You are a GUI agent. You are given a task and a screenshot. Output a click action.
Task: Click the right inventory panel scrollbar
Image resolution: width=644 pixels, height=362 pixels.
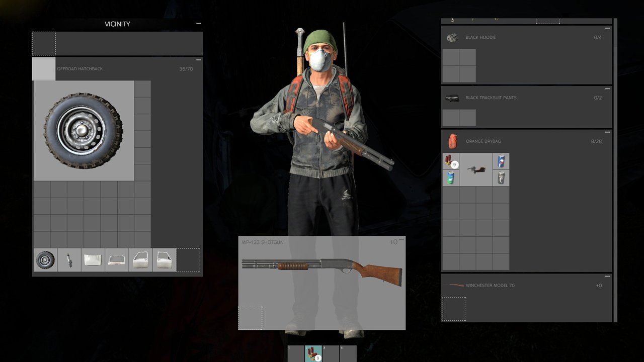(x=615, y=170)
